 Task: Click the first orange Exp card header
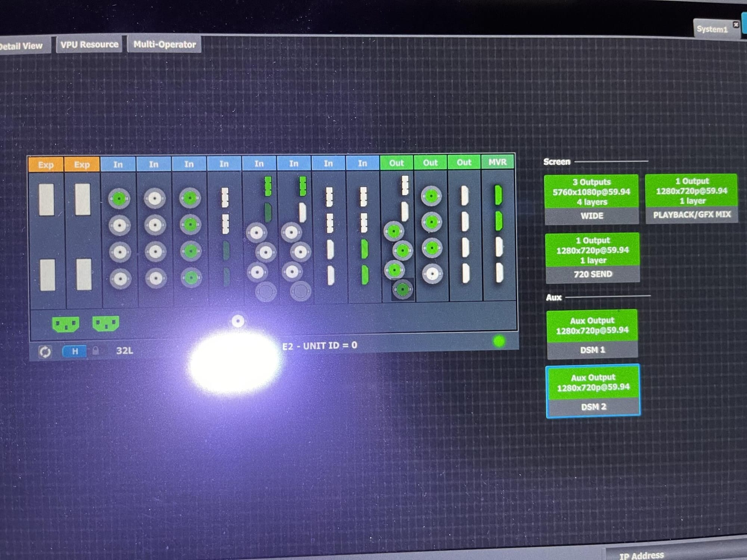pos(46,165)
